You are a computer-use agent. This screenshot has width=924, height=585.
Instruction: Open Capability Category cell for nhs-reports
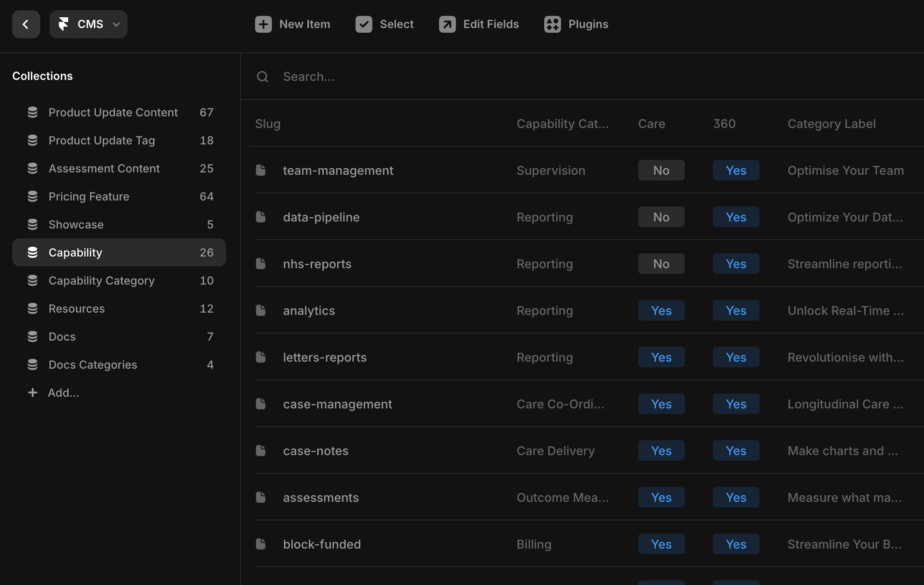tap(545, 264)
